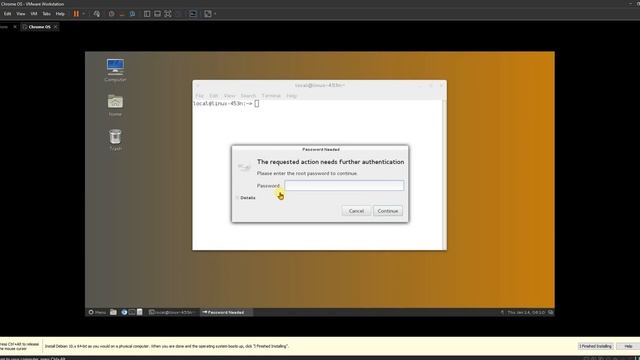Open the guest taskbar Menu button
The width and height of the screenshot is (640, 360).
point(98,312)
